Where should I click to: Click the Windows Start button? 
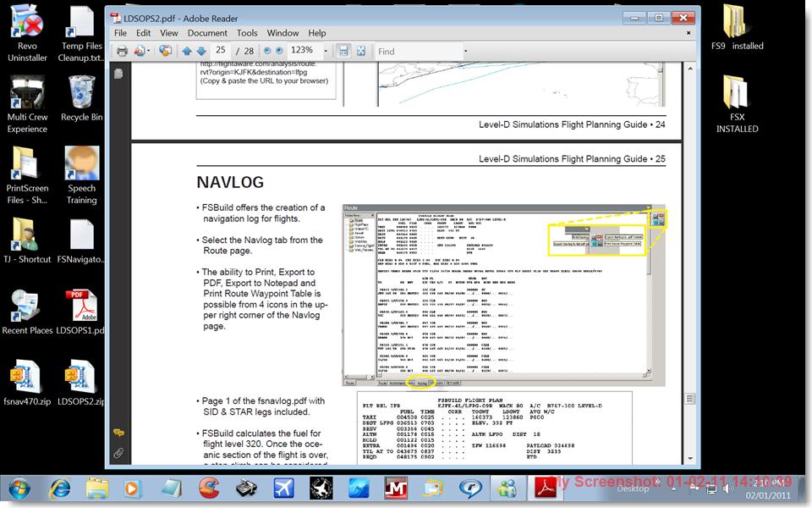tap(19, 489)
